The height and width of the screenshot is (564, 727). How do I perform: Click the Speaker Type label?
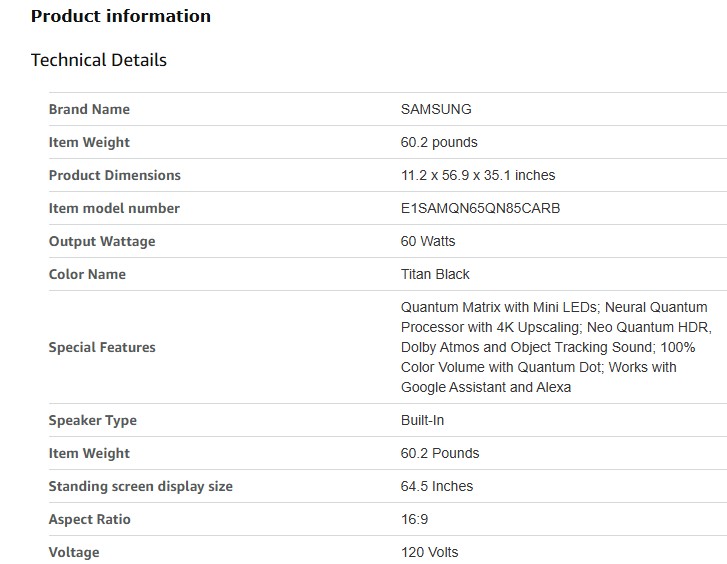click(x=93, y=420)
